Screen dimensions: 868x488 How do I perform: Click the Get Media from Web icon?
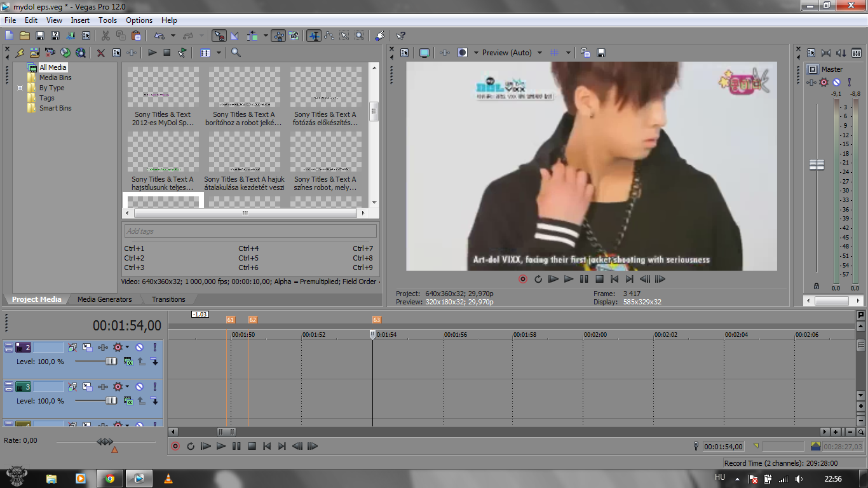[81, 53]
